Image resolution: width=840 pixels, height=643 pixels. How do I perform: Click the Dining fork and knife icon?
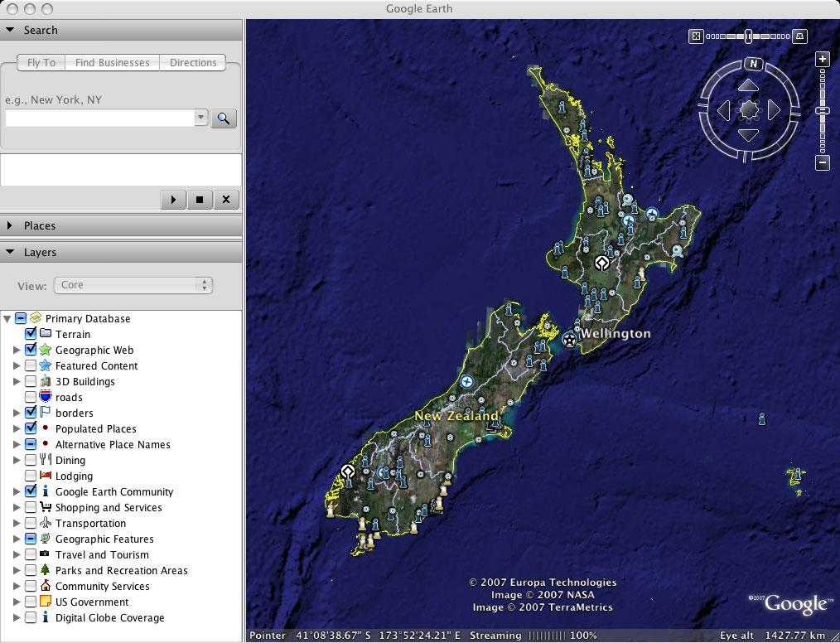coord(46,460)
